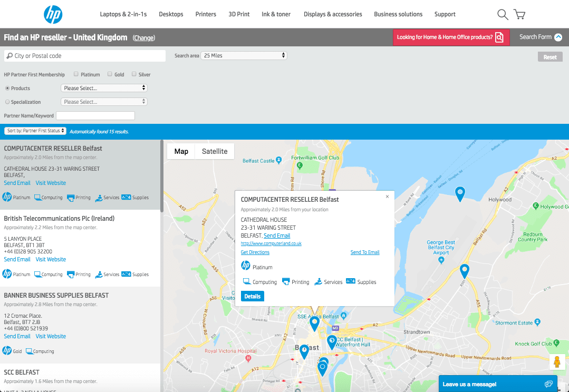Click George Best Belfast City Airport marker
Screen dimensions: 569x392
(441, 260)
